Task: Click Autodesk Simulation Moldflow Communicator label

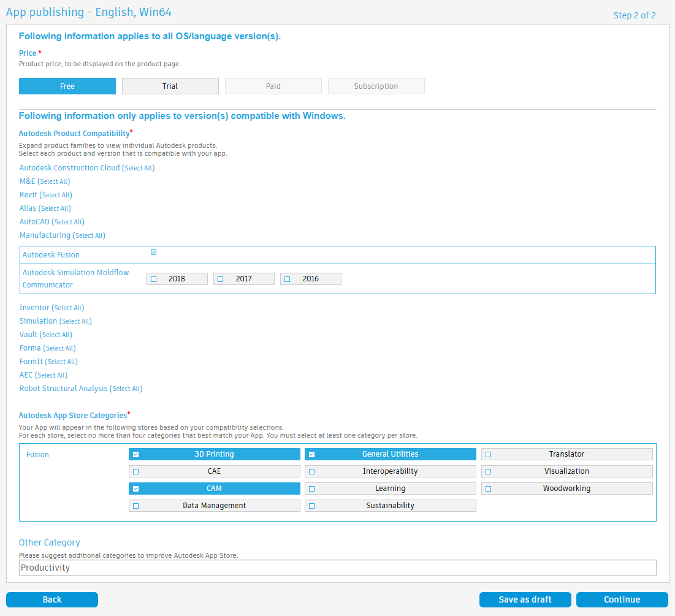Action: (75, 278)
